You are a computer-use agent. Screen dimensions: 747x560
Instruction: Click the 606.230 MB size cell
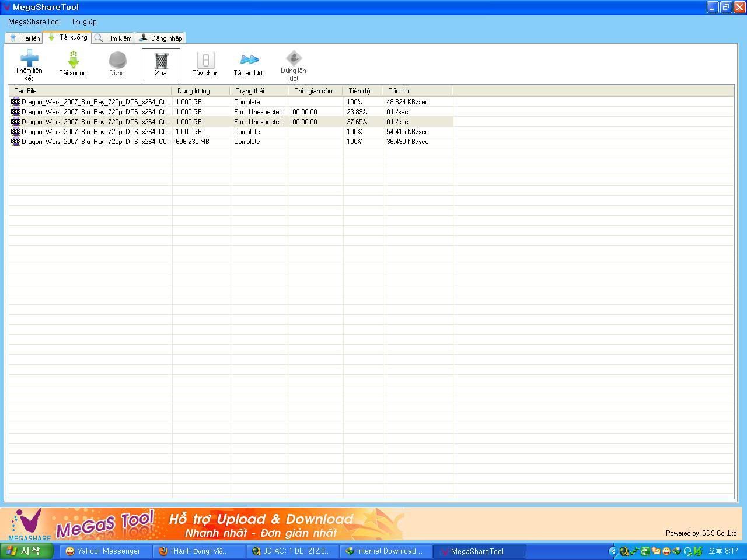[193, 141]
